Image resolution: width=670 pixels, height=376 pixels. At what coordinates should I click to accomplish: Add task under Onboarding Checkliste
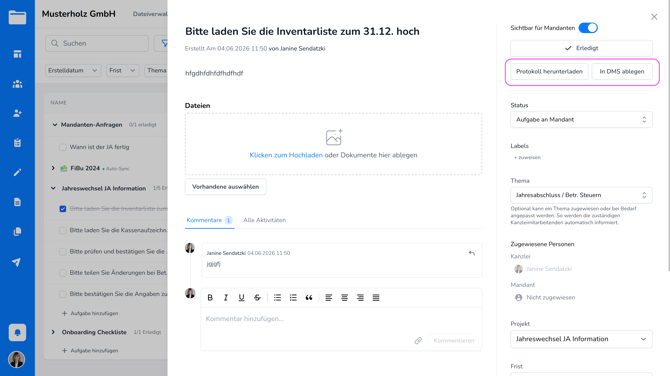click(90, 351)
